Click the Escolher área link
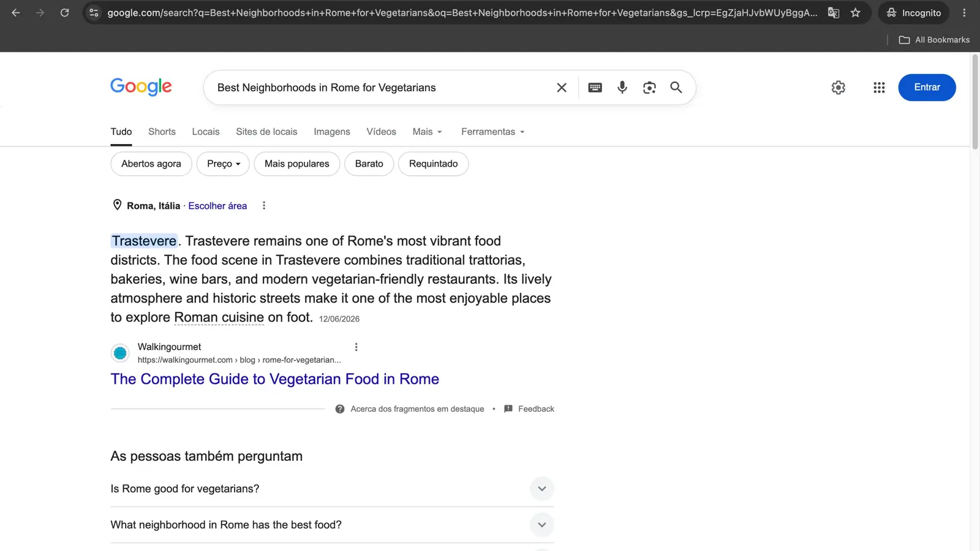Screen dimensions: 980x551 217,206
